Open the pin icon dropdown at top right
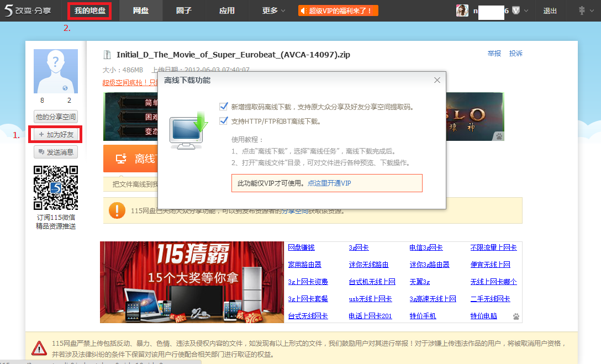This screenshot has height=364, width=601. 586,10
